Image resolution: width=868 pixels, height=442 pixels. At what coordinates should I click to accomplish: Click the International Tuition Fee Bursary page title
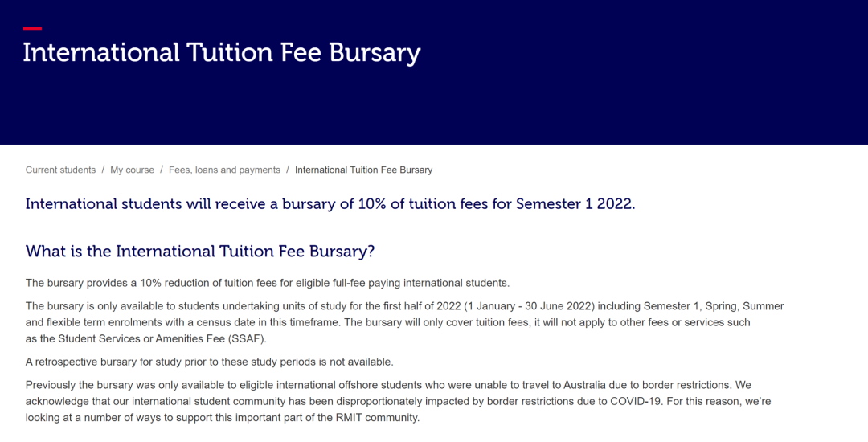[x=222, y=53]
